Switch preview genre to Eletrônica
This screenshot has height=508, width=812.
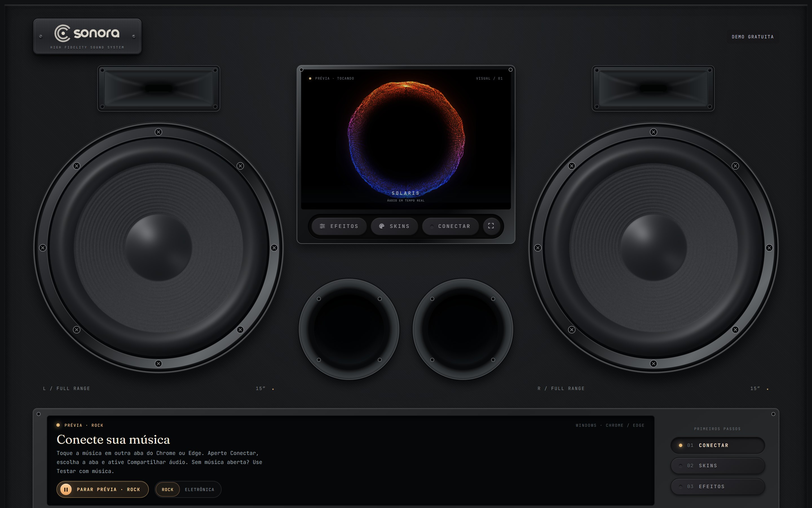click(x=199, y=490)
